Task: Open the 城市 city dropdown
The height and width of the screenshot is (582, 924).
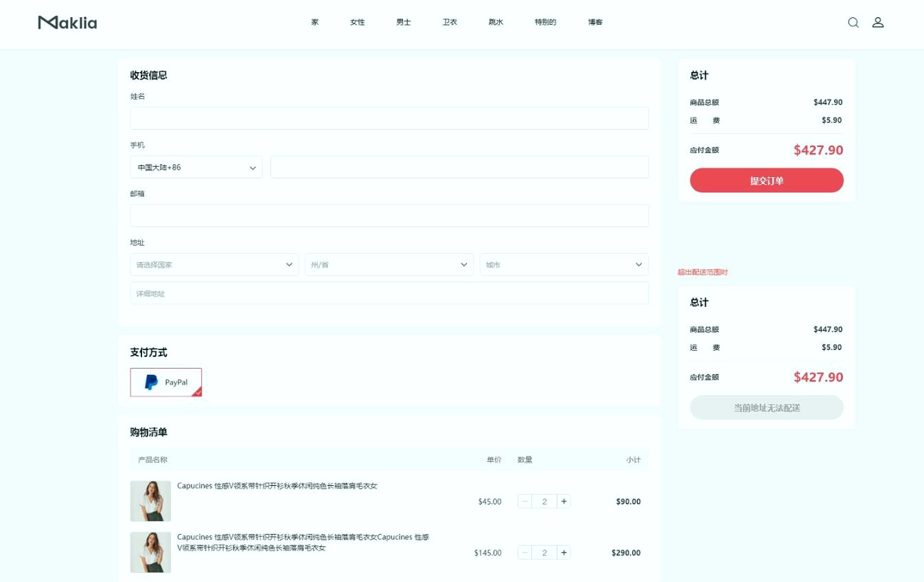Action: (564, 265)
